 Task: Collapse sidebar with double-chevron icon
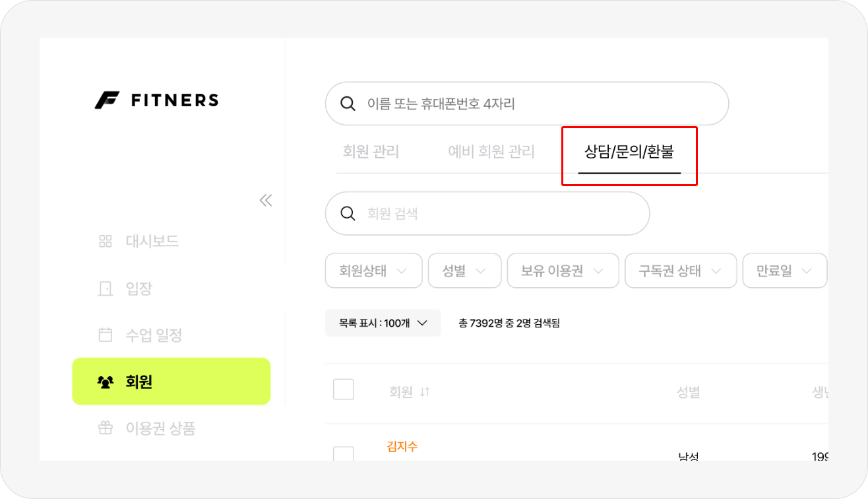[x=266, y=201]
